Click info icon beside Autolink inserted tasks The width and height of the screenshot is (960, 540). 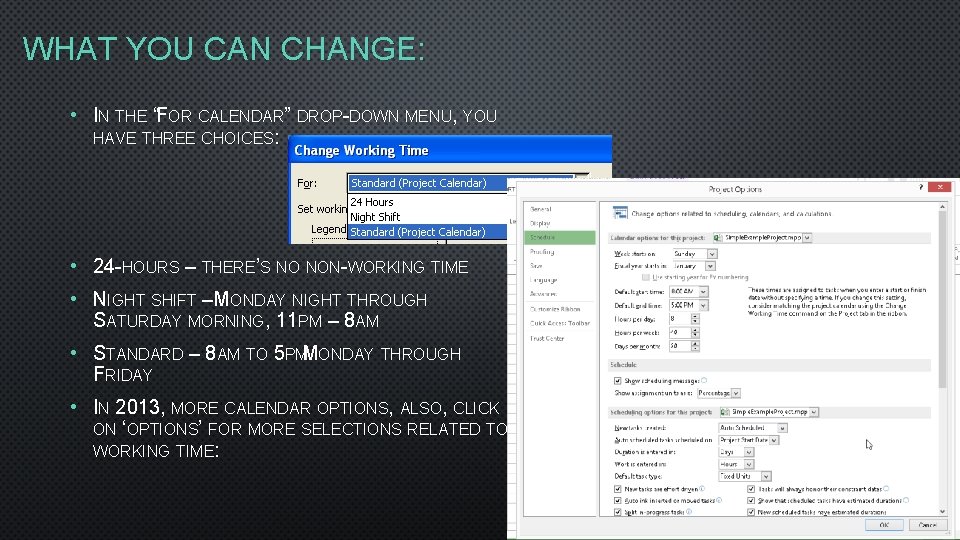(719, 500)
